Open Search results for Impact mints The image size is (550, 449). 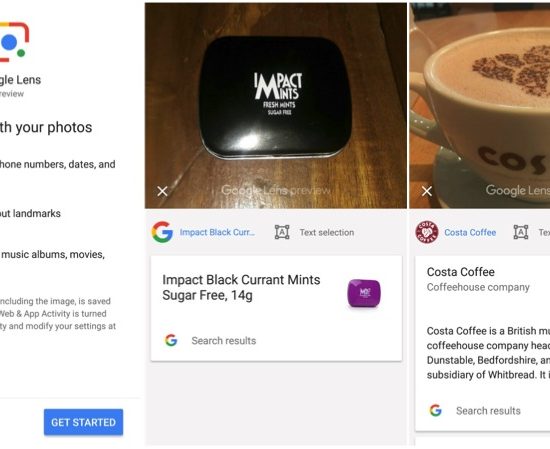tap(224, 341)
